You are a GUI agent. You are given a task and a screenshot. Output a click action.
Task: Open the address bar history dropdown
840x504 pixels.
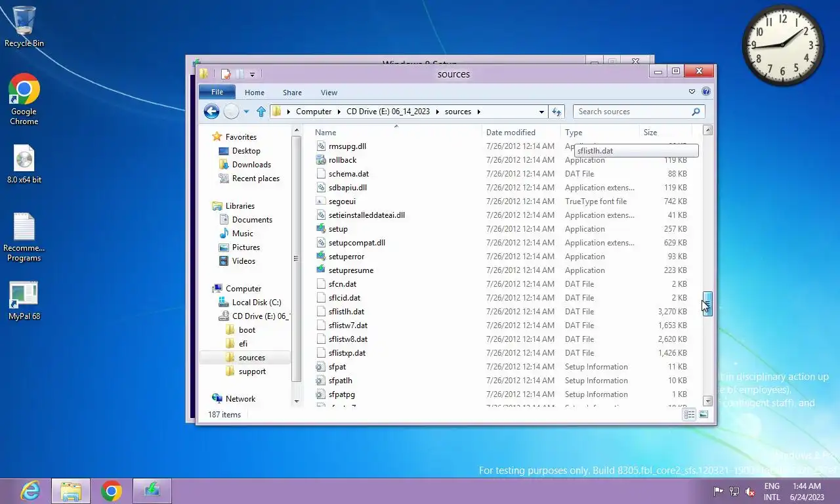pos(541,112)
